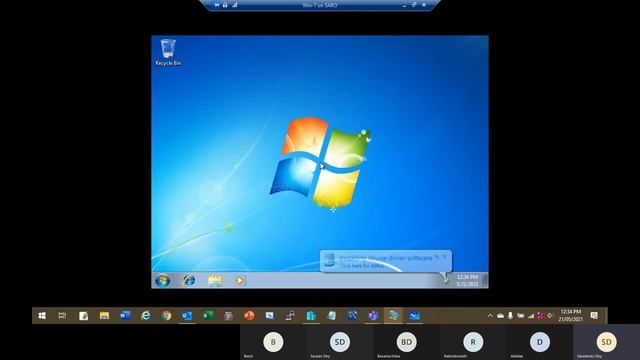Open the Calculator on host taskbar

[228, 316]
